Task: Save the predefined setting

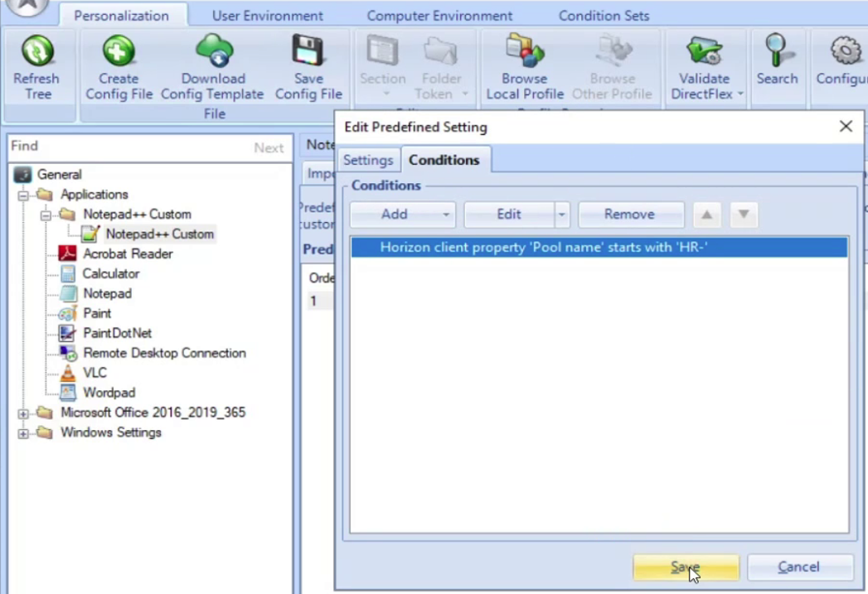Action: click(x=685, y=567)
